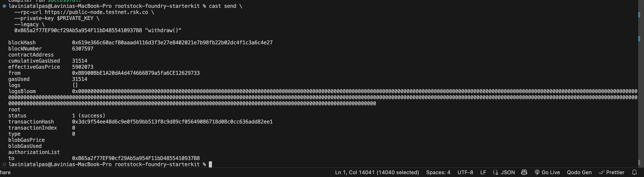644x177 pixels.
Task: Click the hollow prompt circle indicator
Action: tap(4, 164)
